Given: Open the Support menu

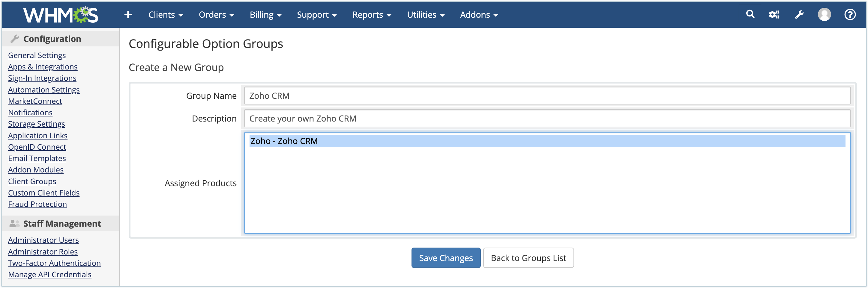Looking at the screenshot, I should pos(316,15).
